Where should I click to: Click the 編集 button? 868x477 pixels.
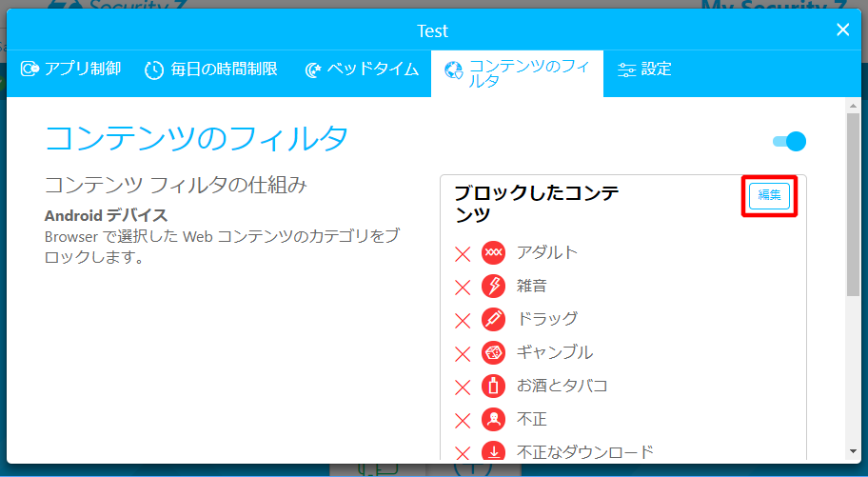click(x=769, y=195)
